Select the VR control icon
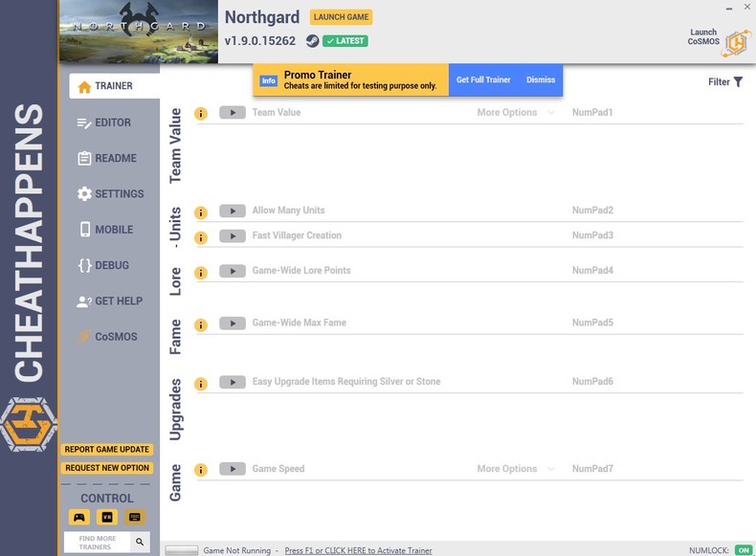 coord(107,517)
